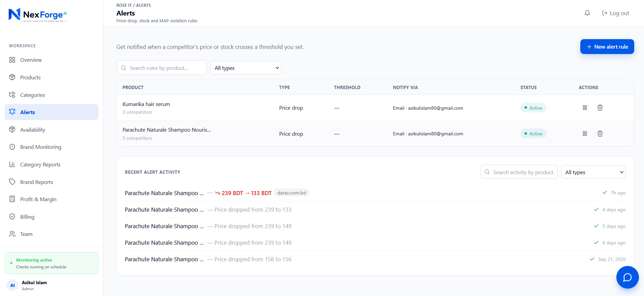Go to Overview in the sidebar
The width and height of the screenshot is (644, 296).
pyautogui.click(x=52, y=60)
